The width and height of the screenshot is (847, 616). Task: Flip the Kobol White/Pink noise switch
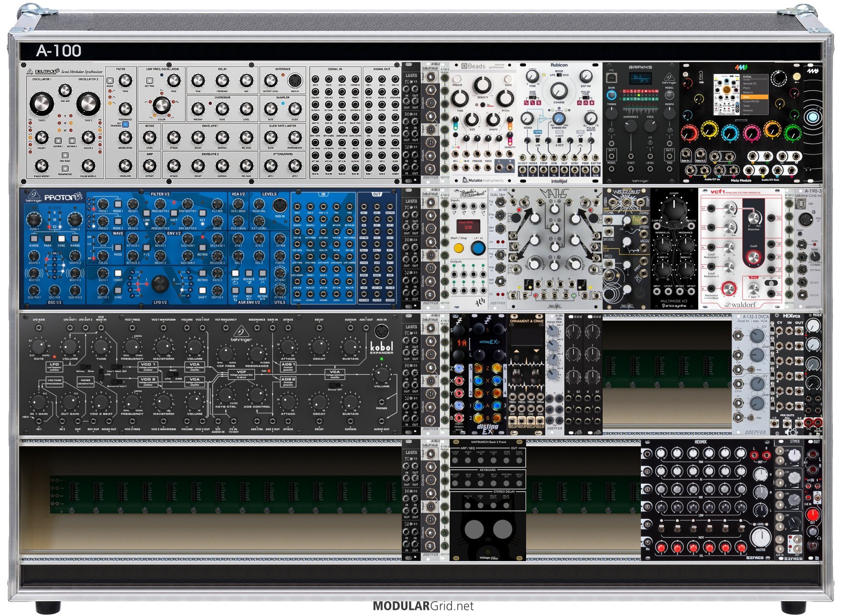86,367
